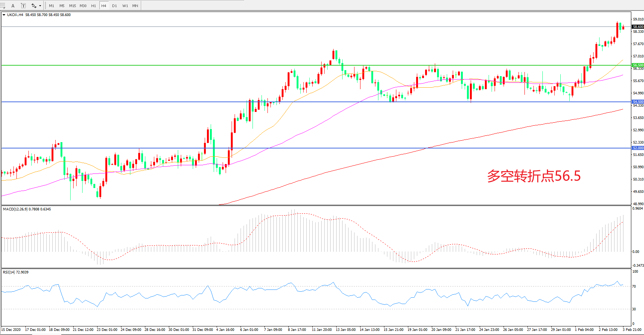The height and width of the screenshot is (335, 644).
Task: Select the Text tool (A)
Action: coord(13,6)
